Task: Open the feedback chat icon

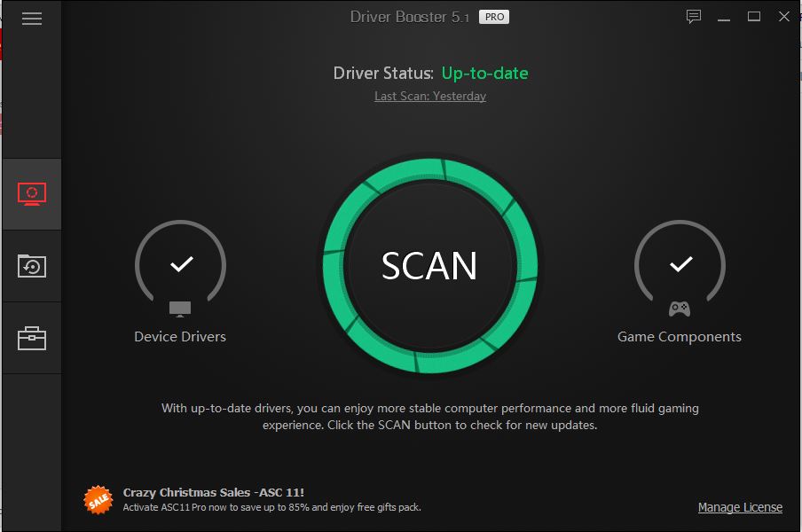Action: click(693, 17)
